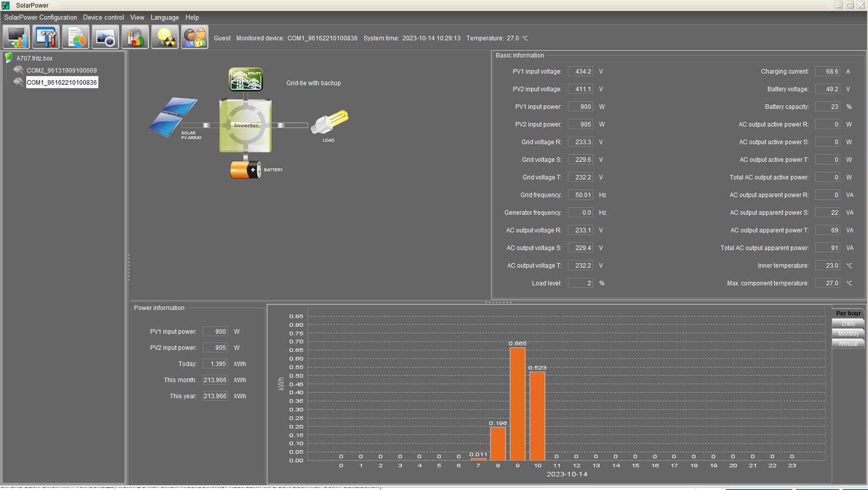Image resolution: width=868 pixels, height=490 pixels.
Task: Open the Language menu
Action: pos(164,17)
